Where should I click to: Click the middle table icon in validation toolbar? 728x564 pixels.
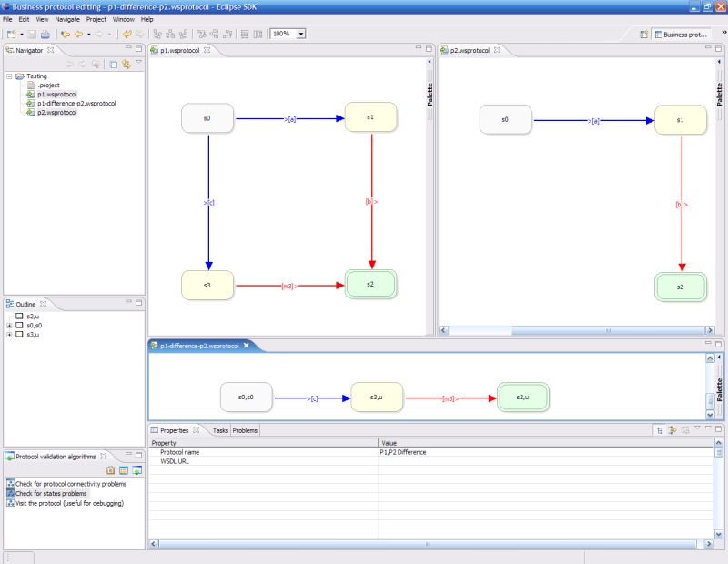coord(124,470)
